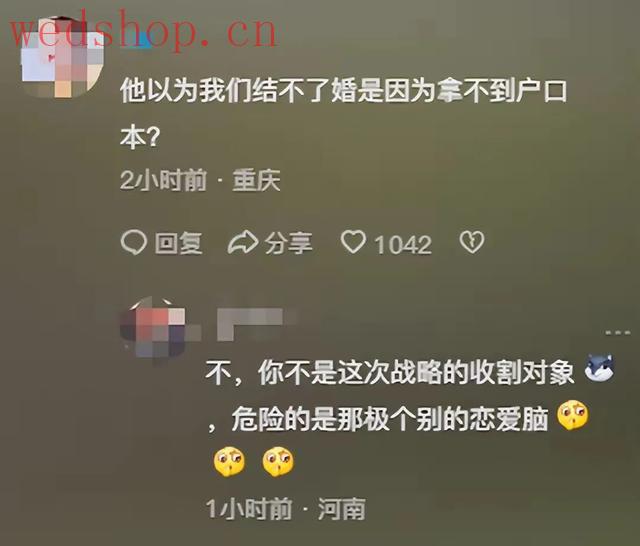This screenshot has width=640, height=546.
Task: Click the 重庆 location label
Action: pos(257,180)
